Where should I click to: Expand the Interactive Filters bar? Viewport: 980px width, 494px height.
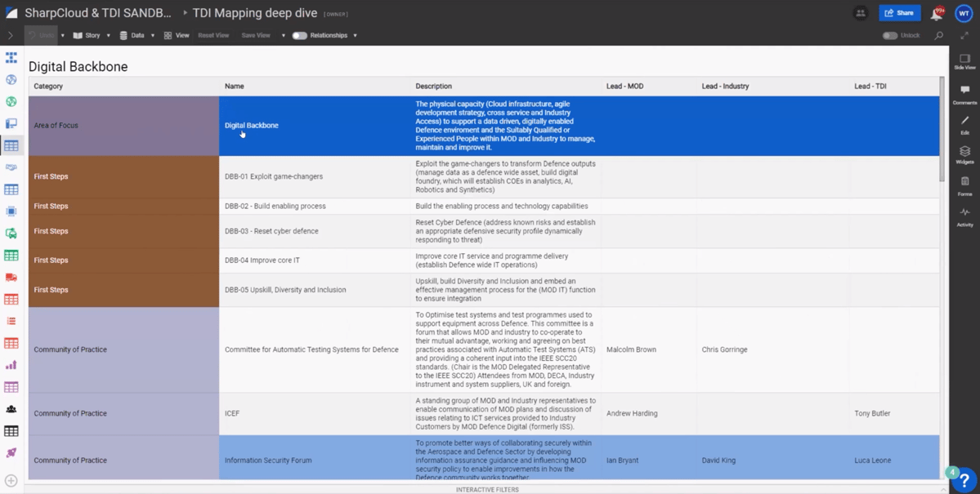tap(487, 490)
